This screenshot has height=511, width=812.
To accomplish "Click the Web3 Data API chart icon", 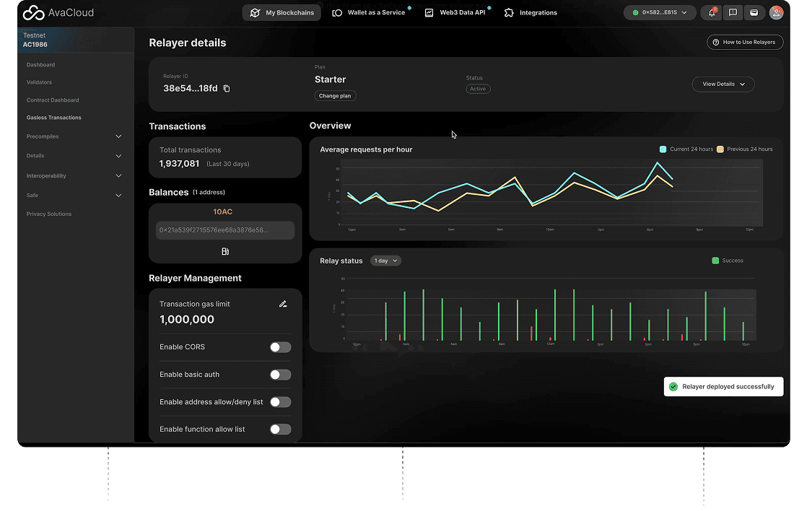I will tap(429, 12).
